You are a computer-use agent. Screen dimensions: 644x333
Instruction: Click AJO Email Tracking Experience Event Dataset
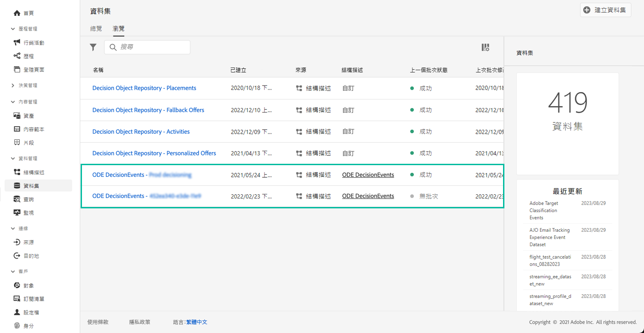point(549,237)
